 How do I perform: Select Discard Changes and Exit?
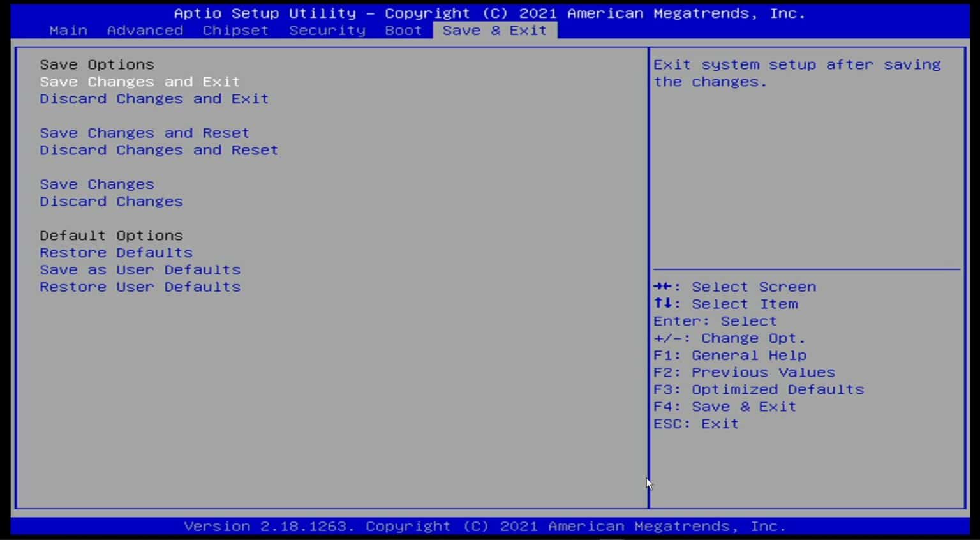click(x=153, y=98)
